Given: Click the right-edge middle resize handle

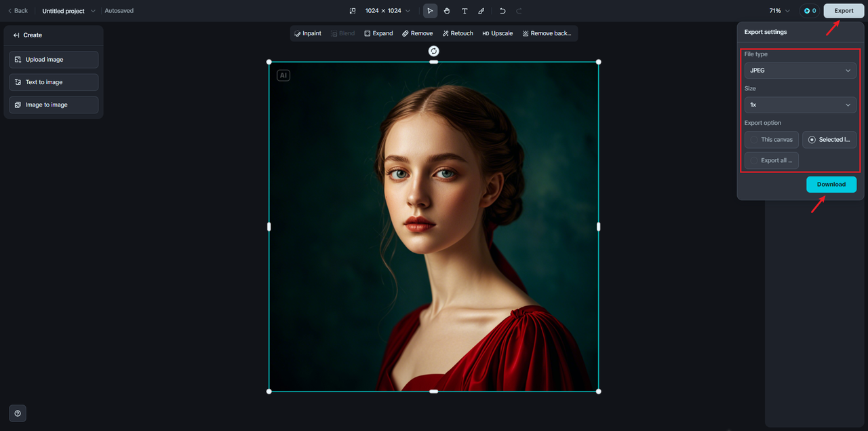Looking at the screenshot, I should (x=598, y=227).
